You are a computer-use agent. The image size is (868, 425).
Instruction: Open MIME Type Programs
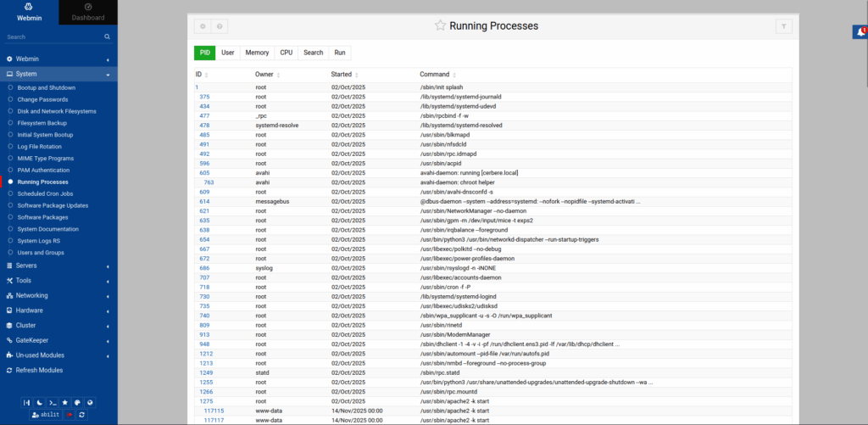(46, 159)
